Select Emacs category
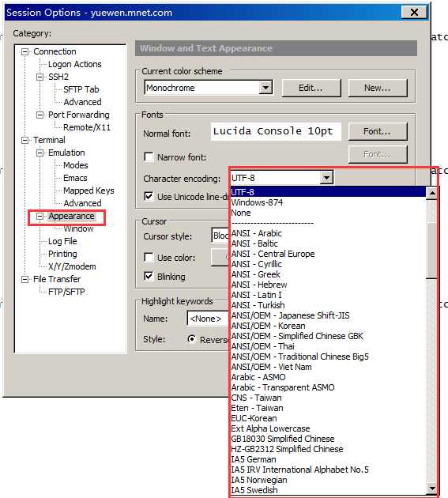 75,178
